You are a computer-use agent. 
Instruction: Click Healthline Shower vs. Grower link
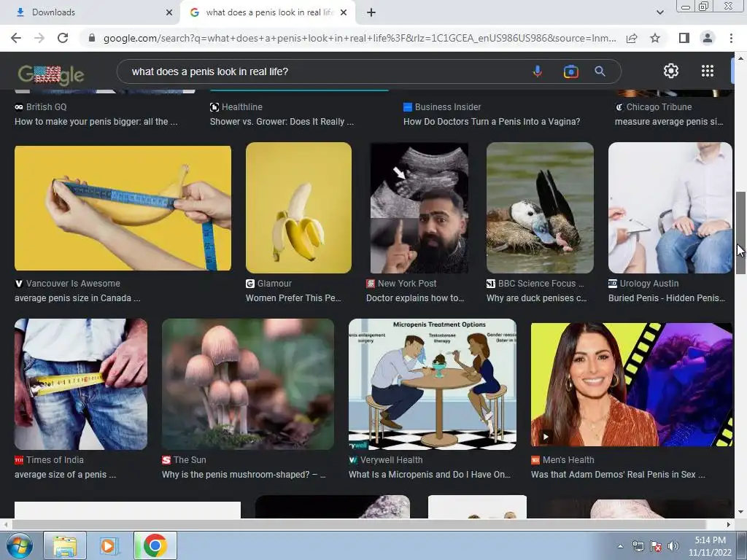pyautogui.click(x=282, y=122)
